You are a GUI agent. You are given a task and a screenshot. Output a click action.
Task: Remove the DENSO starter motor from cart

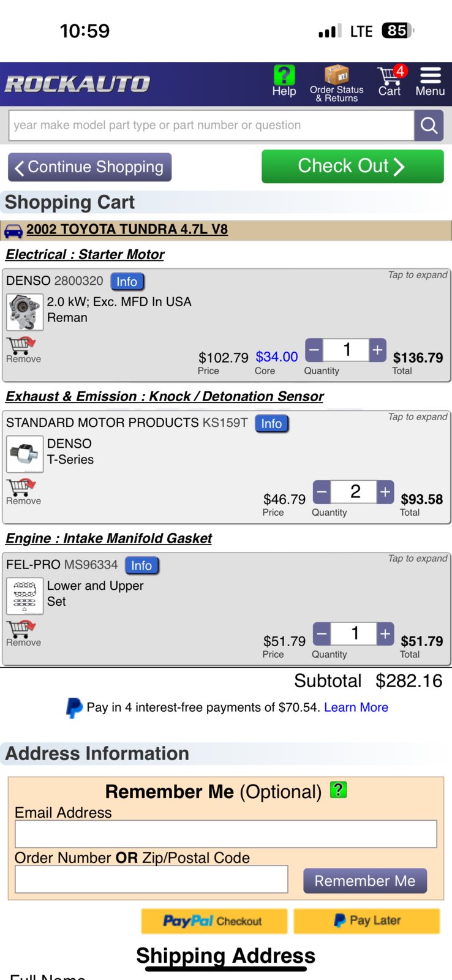(23, 350)
